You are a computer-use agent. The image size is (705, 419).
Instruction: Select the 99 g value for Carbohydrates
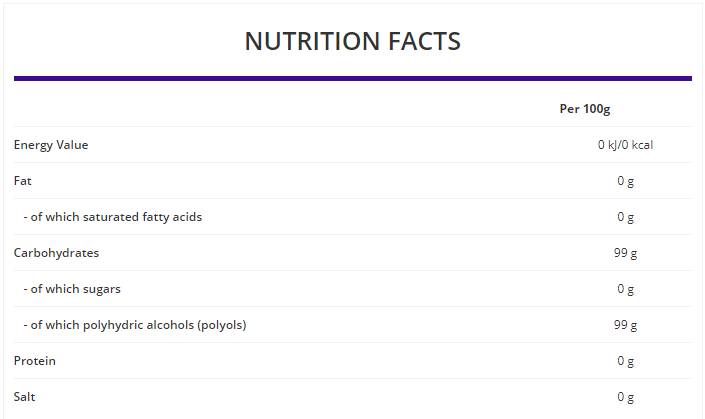[x=626, y=253]
